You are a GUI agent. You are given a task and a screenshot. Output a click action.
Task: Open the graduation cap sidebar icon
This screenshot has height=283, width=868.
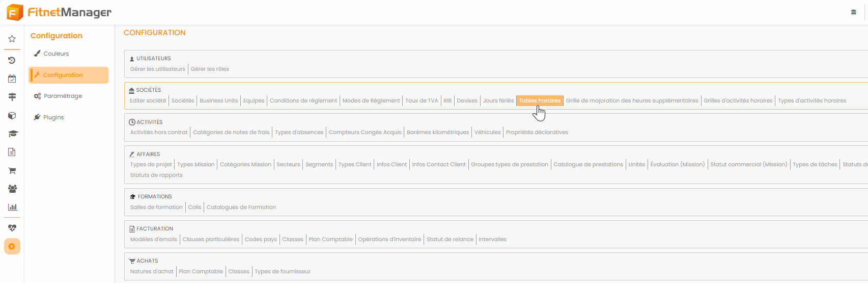[x=12, y=134]
